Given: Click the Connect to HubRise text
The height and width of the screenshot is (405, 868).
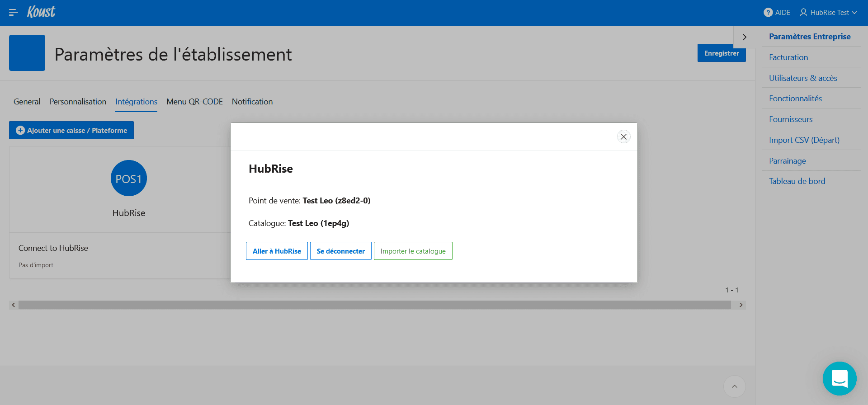Looking at the screenshot, I should (x=53, y=248).
